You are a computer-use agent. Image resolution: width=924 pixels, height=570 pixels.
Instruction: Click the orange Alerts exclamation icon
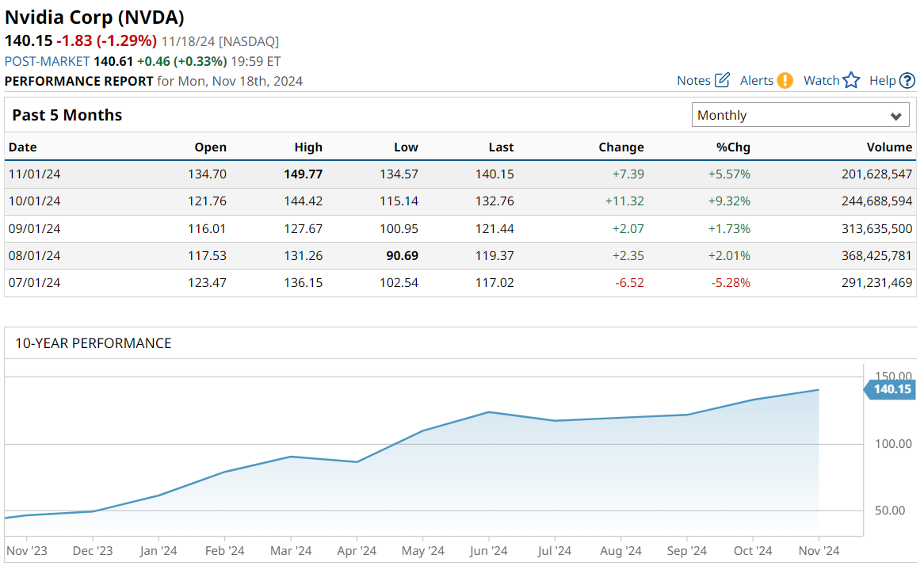coord(785,80)
